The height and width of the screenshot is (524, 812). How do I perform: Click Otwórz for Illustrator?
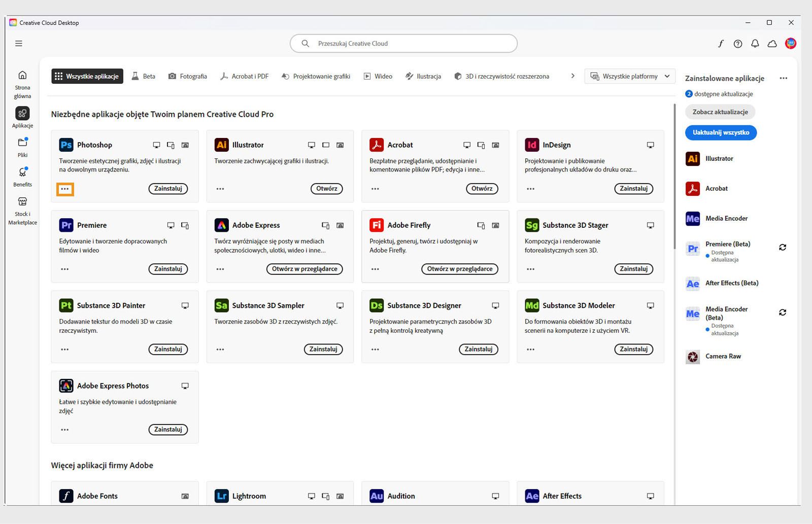(327, 189)
